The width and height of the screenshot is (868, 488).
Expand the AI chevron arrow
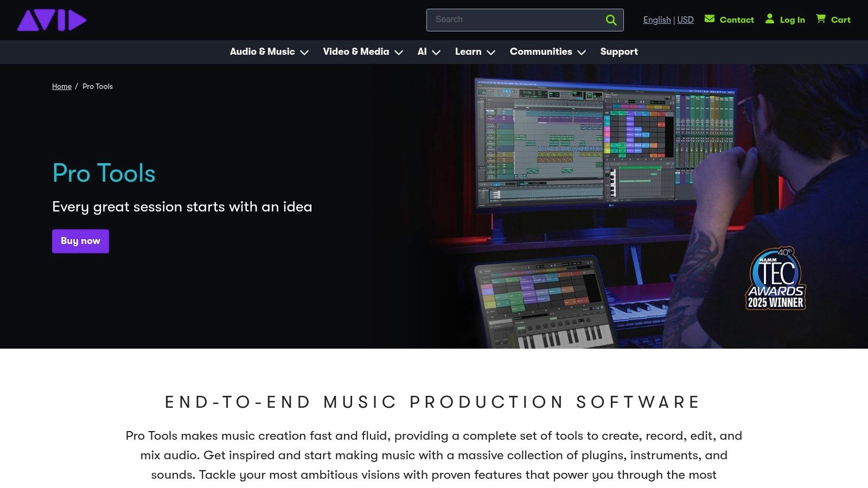coord(436,53)
